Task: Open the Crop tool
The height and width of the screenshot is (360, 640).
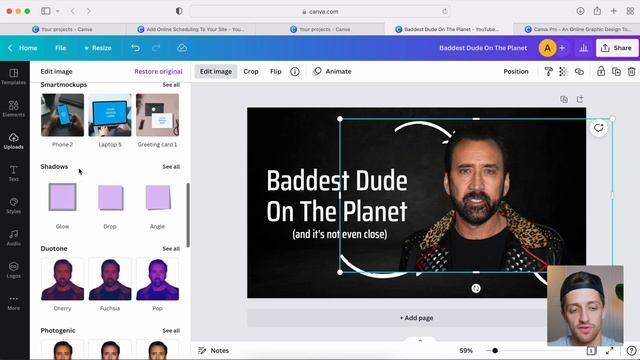Action: point(251,71)
